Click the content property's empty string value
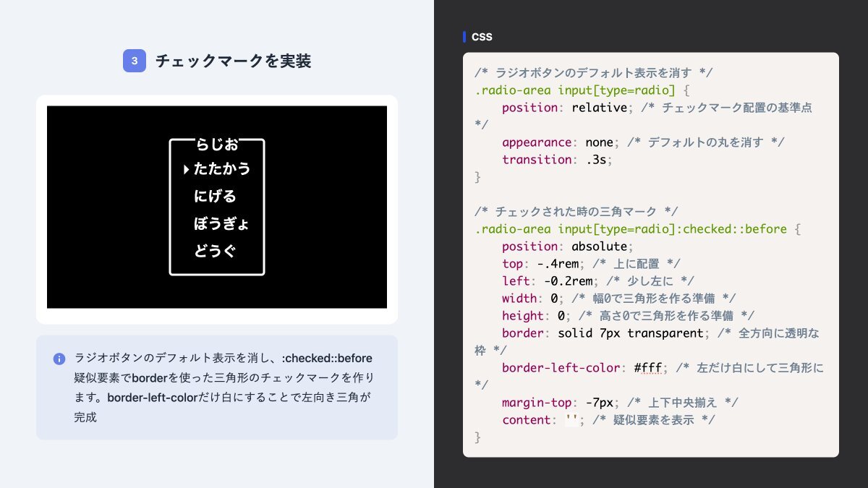The image size is (868, 488). [x=571, y=420]
